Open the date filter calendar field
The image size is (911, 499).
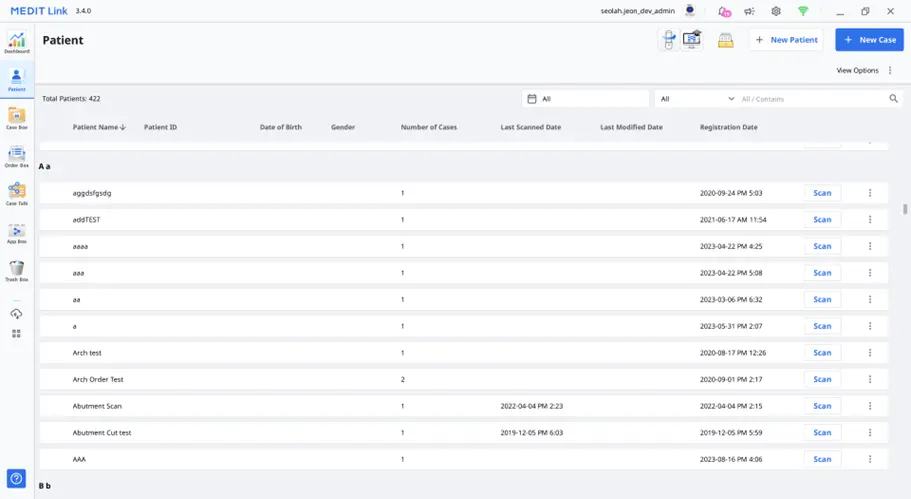click(585, 99)
